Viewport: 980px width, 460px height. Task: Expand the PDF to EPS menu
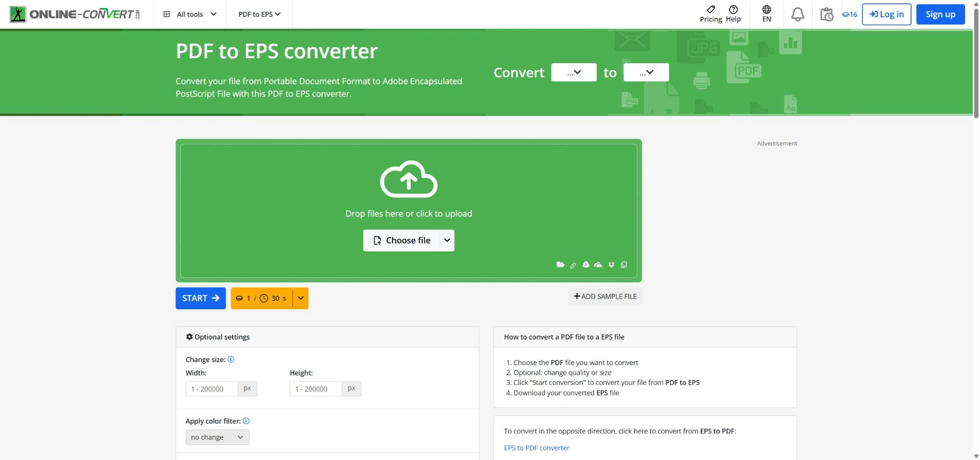tap(259, 14)
